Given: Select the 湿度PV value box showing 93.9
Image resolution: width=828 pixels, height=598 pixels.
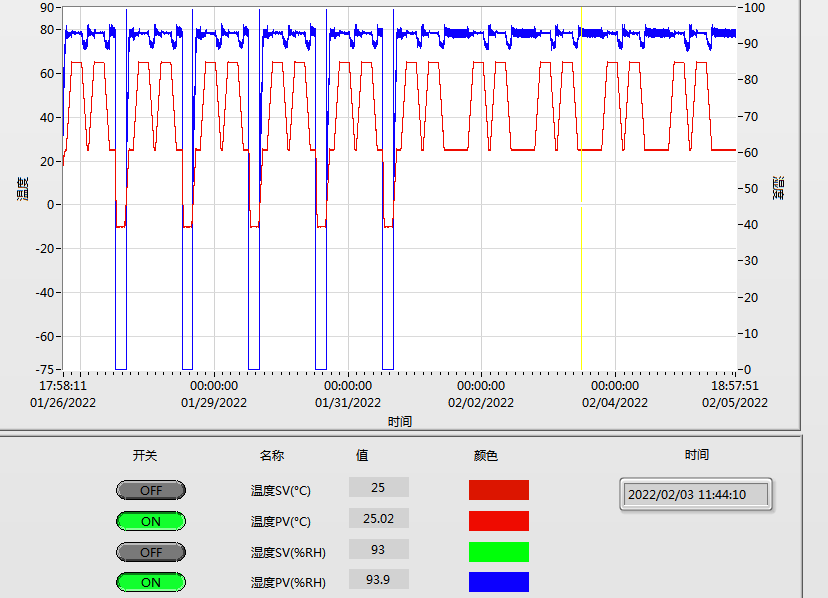Looking at the screenshot, I should tap(379, 579).
